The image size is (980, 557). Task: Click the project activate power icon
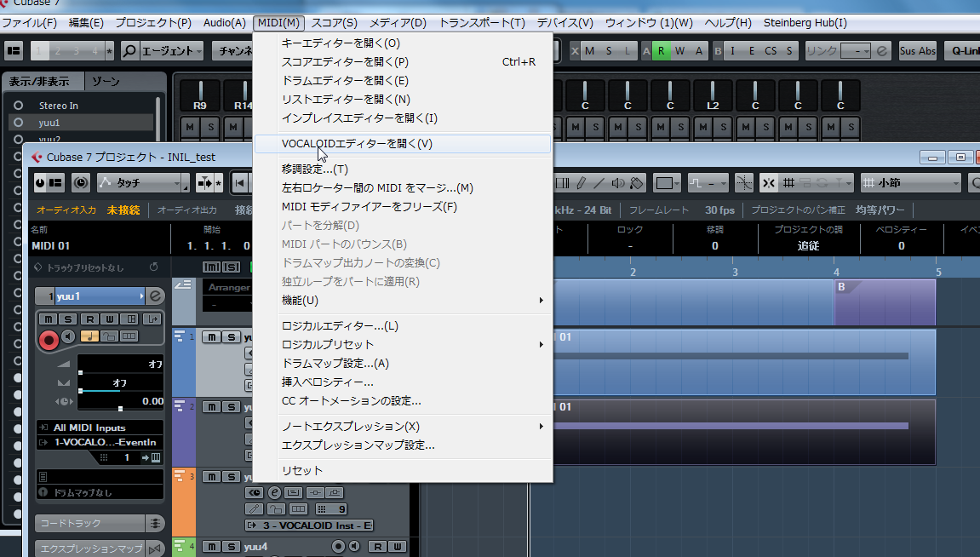click(x=40, y=182)
